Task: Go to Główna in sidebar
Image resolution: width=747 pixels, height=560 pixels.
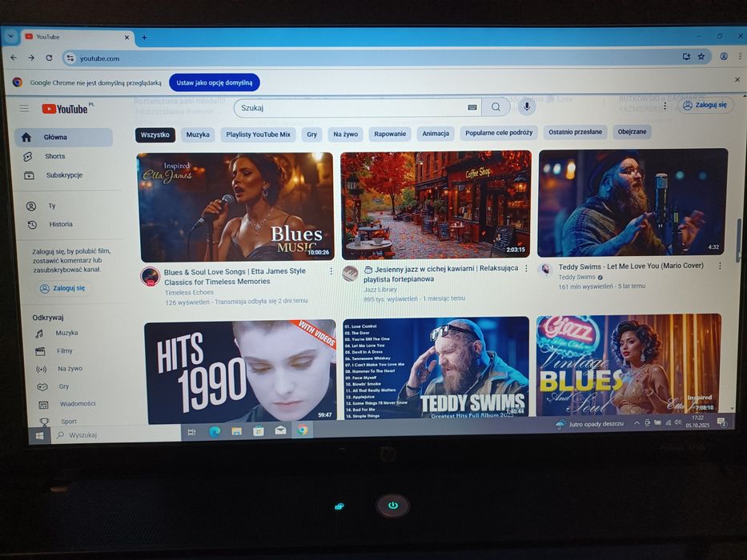Action: click(x=64, y=137)
